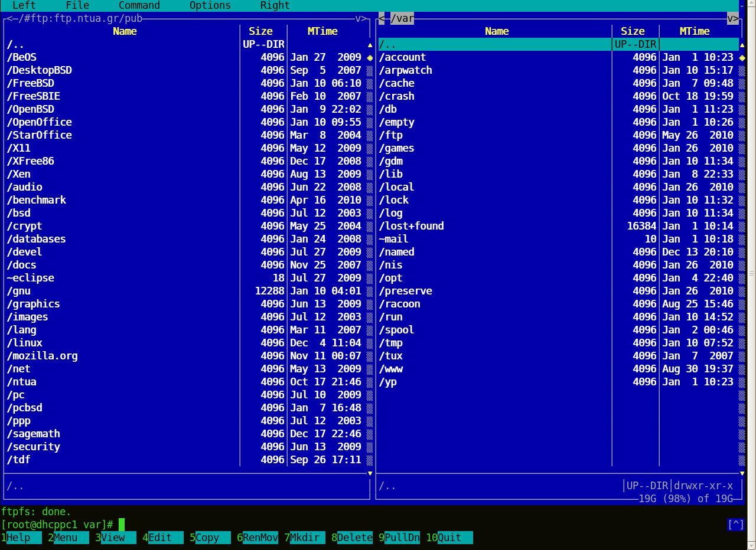The height and width of the screenshot is (550, 756).
Task: Sort right panel by MTime column header
Action: (695, 31)
